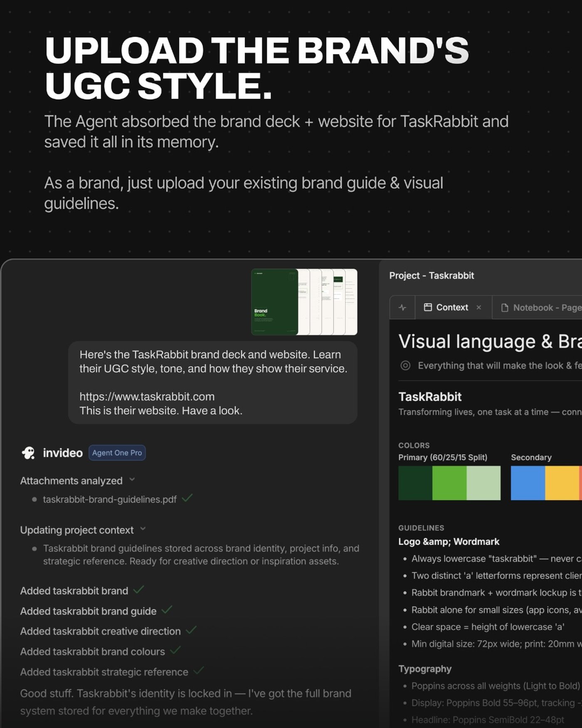This screenshot has height=728, width=582.
Task: Click the Project - Taskrabbit title
Action: coord(432,275)
